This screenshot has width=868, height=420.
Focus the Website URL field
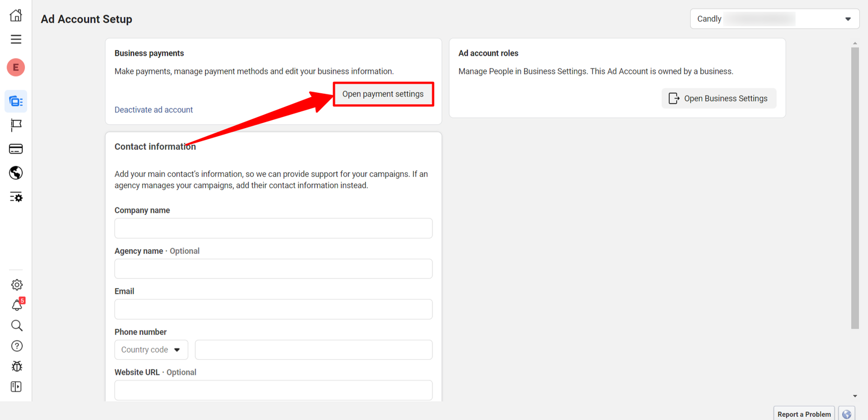pos(273,390)
